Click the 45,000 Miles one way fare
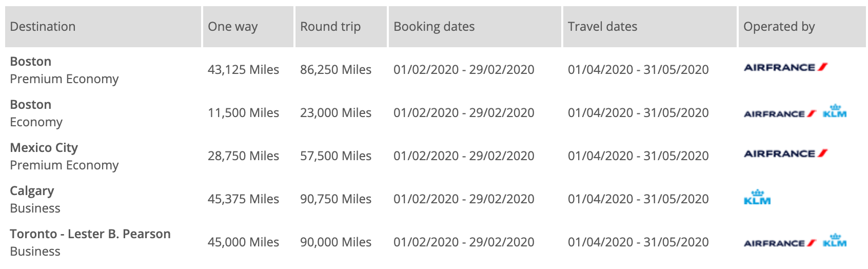 pos(243,242)
